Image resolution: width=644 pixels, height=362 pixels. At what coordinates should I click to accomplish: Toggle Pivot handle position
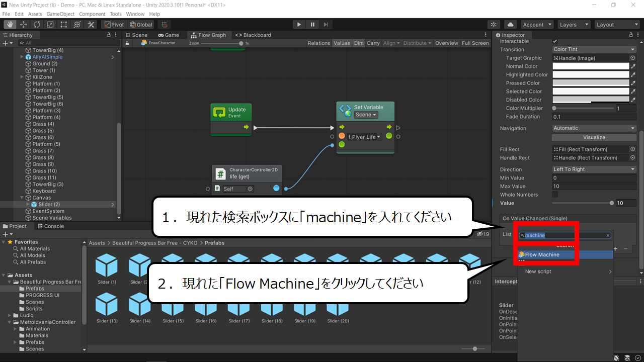pos(114,24)
